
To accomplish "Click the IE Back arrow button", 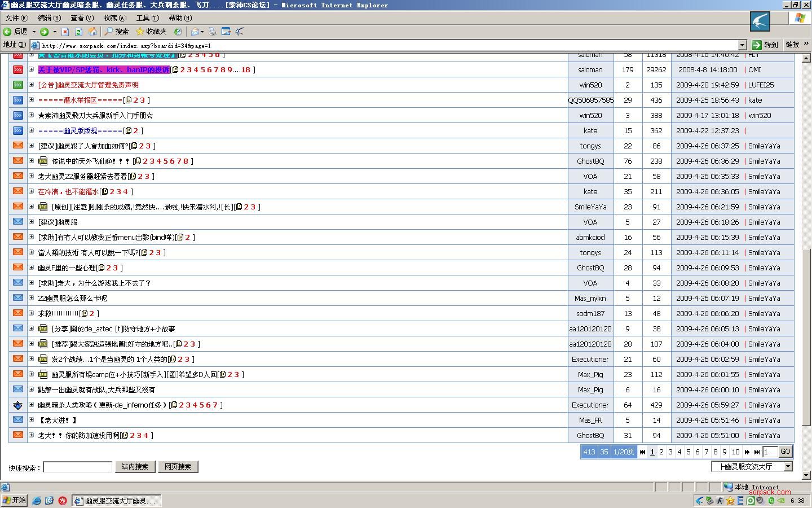I will 8,32.
